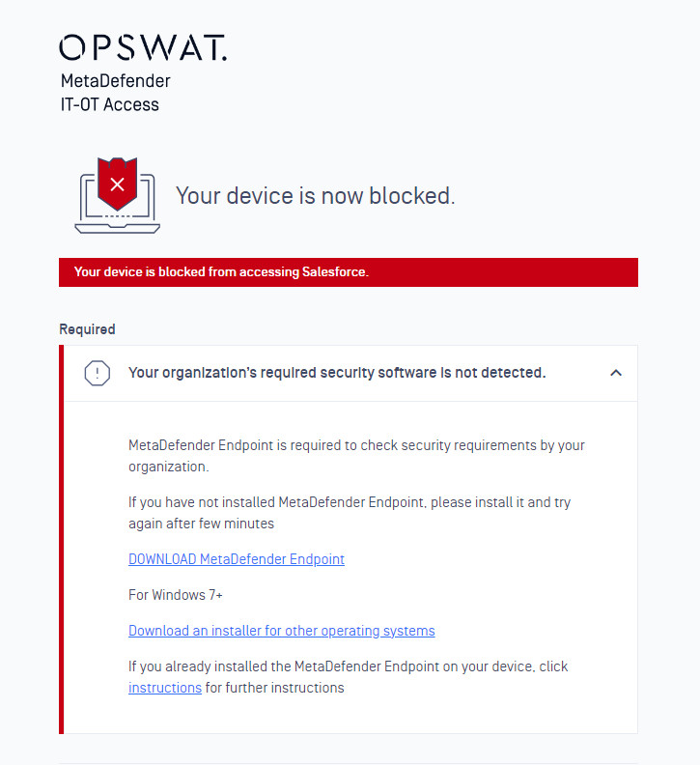The height and width of the screenshot is (765, 700).
Task: Click the octagon exclamation warning icon
Action: [x=98, y=373]
